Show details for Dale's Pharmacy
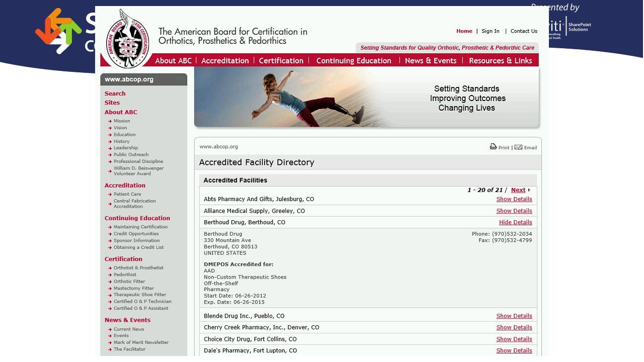This screenshot has width=644, height=362. click(x=514, y=350)
